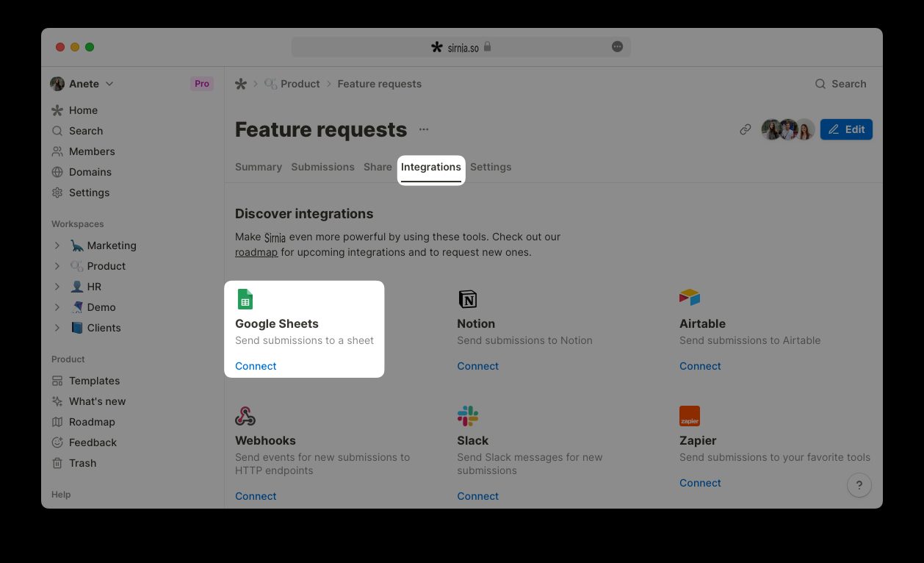The height and width of the screenshot is (563, 924).
Task: Open the help question mark button
Action: (x=859, y=485)
